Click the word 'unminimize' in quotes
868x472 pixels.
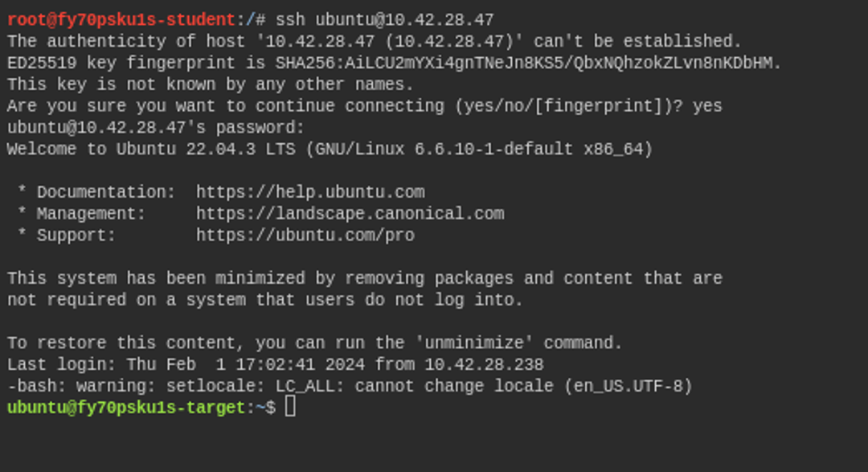pyautogui.click(x=474, y=343)
